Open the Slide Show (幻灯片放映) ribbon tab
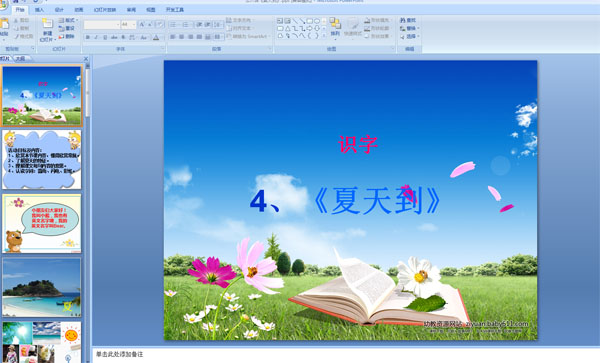The image size is (600, 363). (x=105, y=10)
